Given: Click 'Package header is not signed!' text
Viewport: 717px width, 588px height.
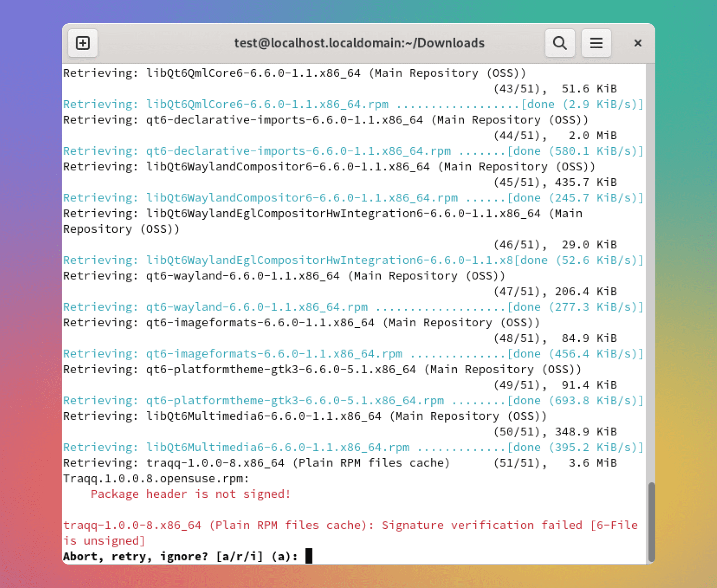Looking at the screenshot, I should [x=191, y=494].
